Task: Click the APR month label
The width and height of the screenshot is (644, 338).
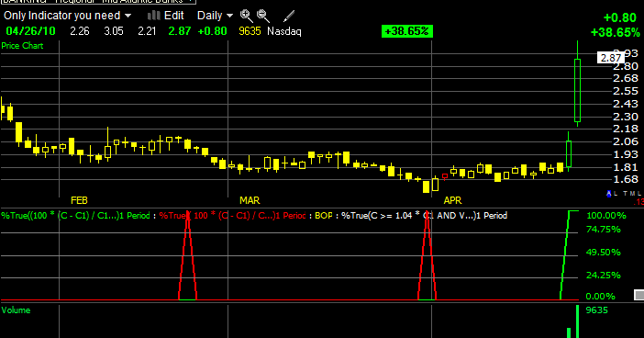Action: 452,200
